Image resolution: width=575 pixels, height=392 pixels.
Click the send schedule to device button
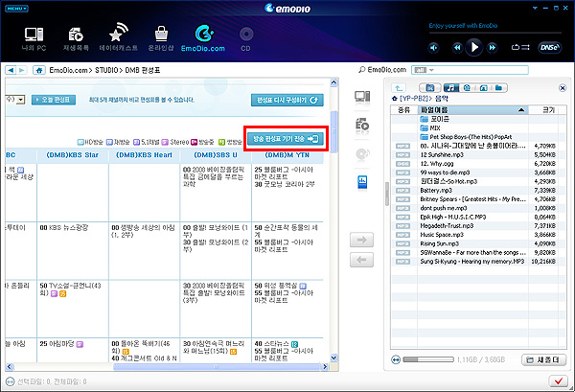tap(286, 139)
